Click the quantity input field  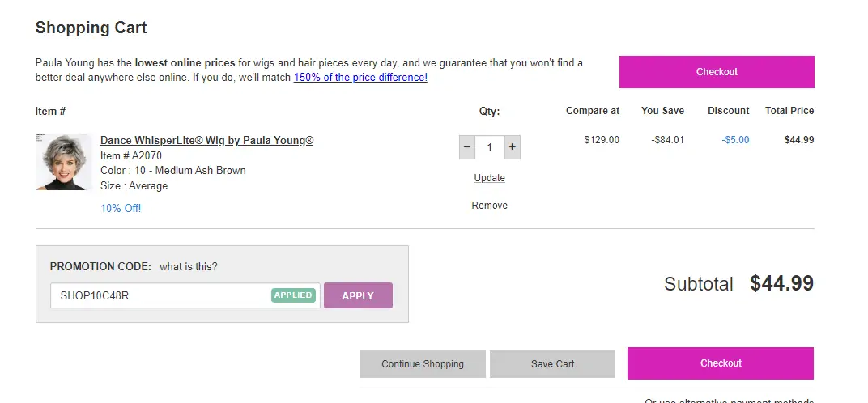coord(490,148)
